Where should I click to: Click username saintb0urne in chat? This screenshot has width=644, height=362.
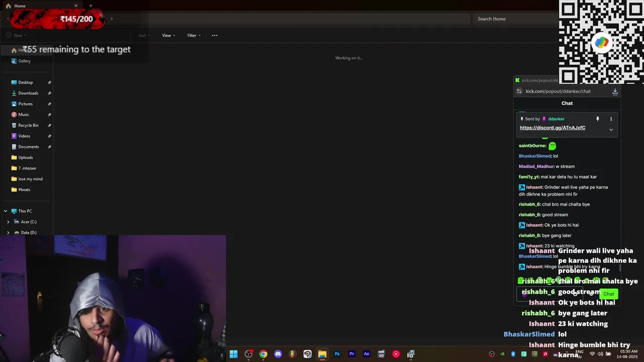pyautogui.click(x=532, y=146)
